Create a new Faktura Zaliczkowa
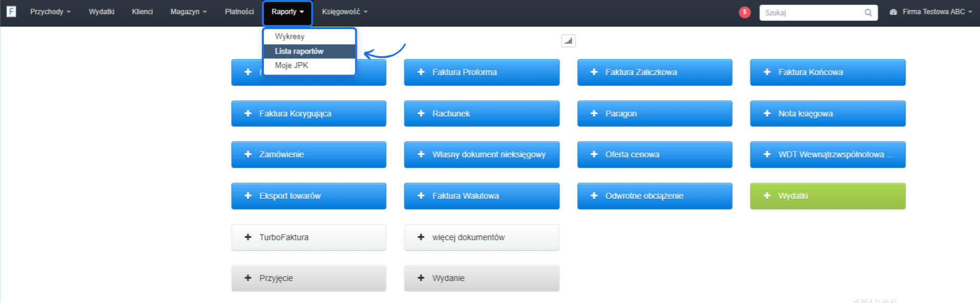This screenshot has height=303, width=980. (x=655, y=72)
